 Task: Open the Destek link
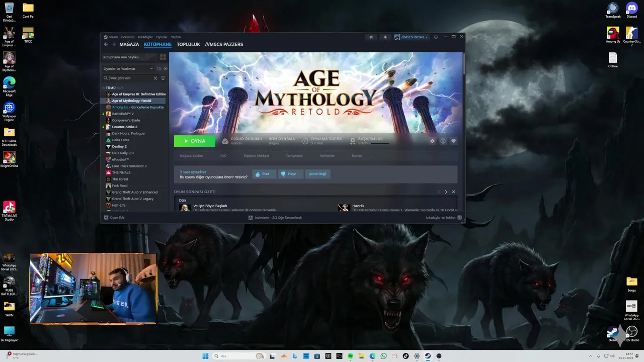coord(357,156)
